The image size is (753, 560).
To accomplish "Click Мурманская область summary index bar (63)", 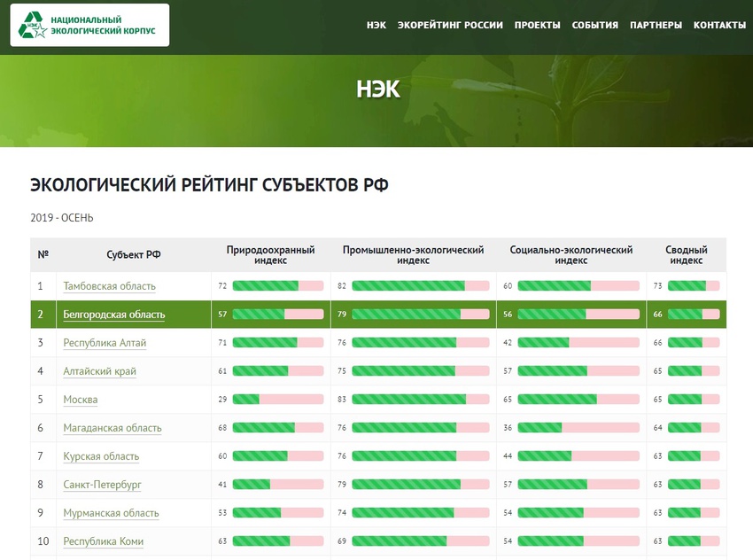I will [x=694, y=512].
